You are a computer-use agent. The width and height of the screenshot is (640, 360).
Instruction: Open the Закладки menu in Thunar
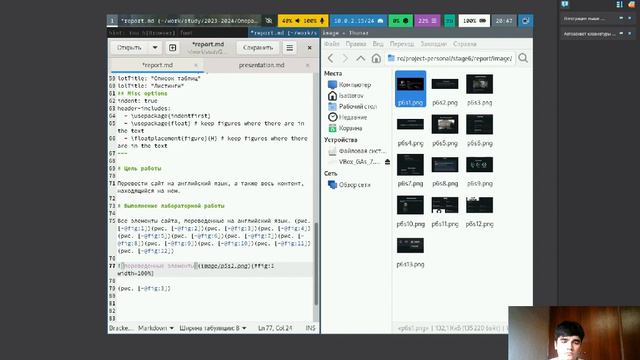point(433,44)
